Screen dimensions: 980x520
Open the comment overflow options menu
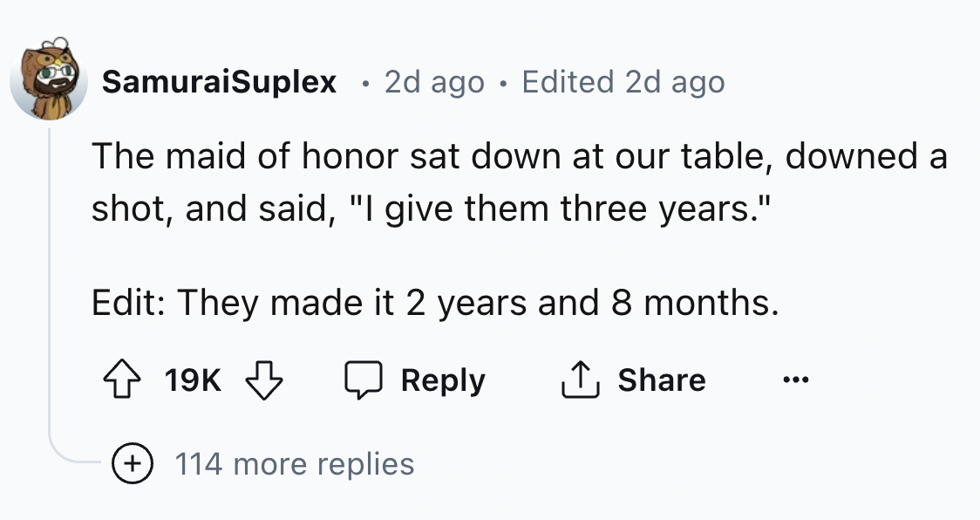click(794, 380)
